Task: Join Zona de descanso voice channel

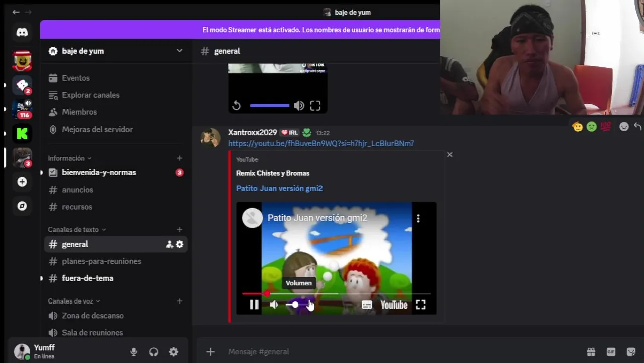Action: [116, 316]
